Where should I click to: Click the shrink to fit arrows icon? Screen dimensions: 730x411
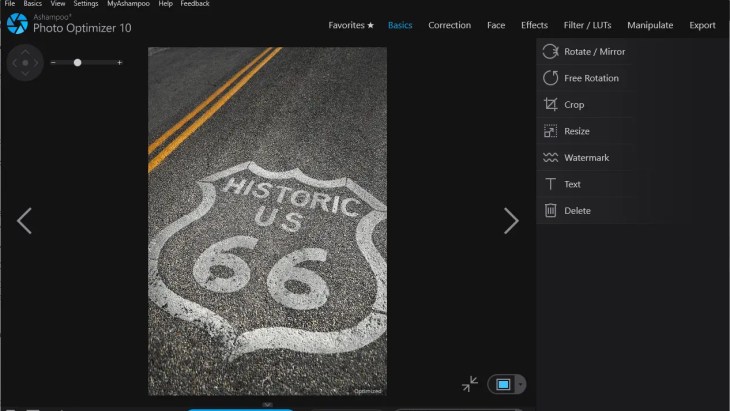[470, 384]
